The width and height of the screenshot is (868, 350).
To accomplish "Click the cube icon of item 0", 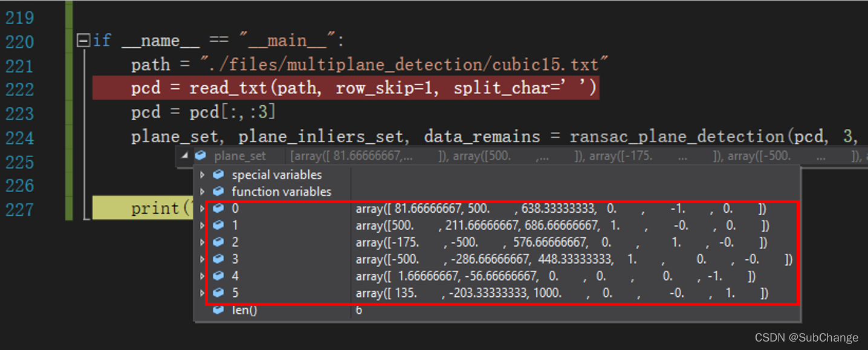I will [x=218, y=209].
